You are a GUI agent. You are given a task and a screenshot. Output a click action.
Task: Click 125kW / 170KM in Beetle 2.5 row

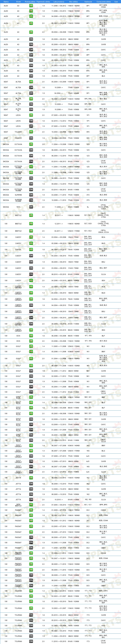pos(73,231)
